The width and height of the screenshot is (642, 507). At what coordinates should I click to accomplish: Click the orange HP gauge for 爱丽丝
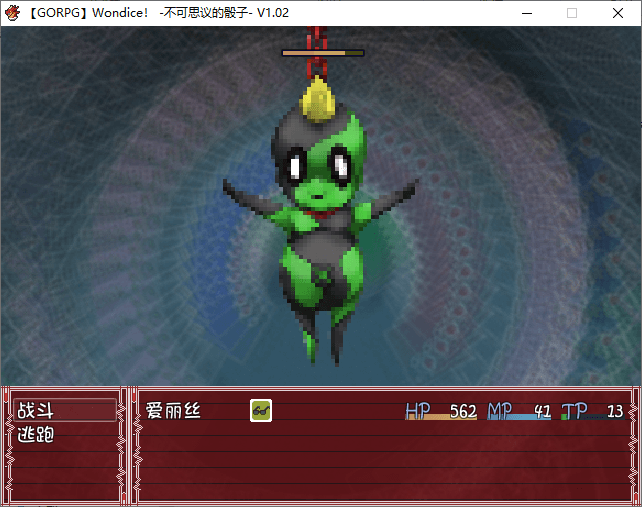[441, 418]
